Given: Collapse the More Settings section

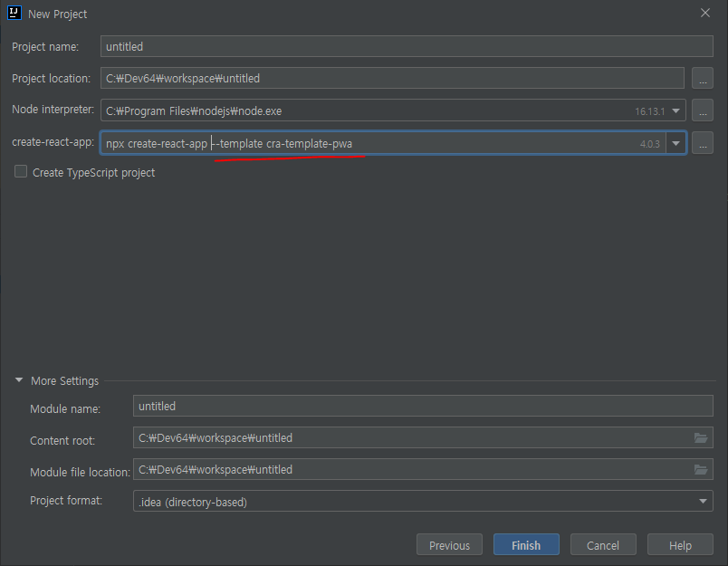Looking at the screenshot, I should (19, 380).
